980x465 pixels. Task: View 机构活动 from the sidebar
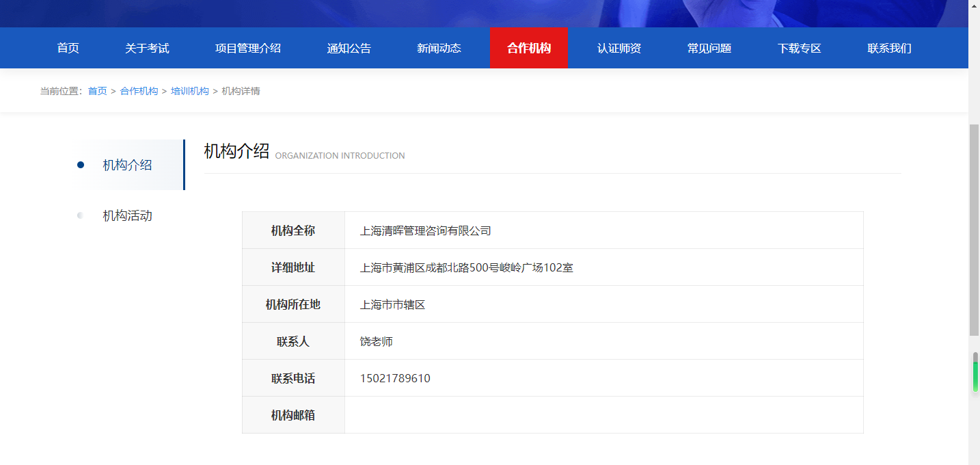point(126,215)
